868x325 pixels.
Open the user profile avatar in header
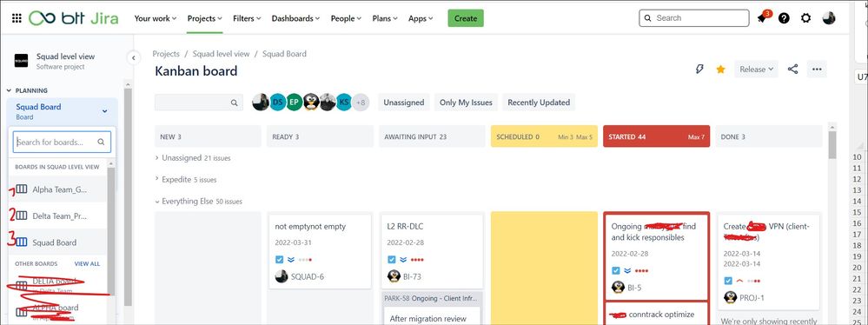tap(829, 18)
